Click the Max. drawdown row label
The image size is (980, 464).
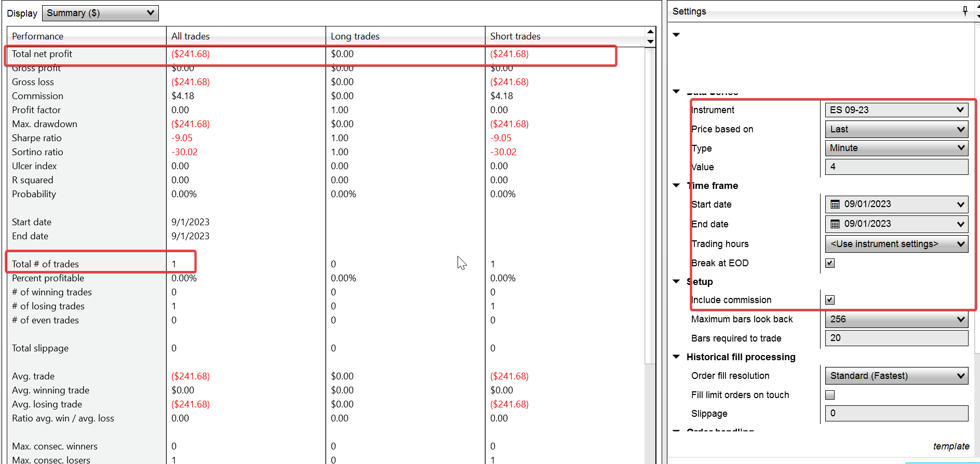click(x=45, y=124)
